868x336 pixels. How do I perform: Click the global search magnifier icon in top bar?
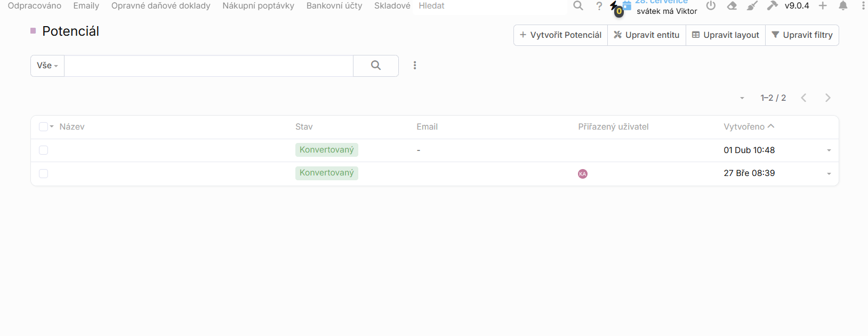pos(578,6)
